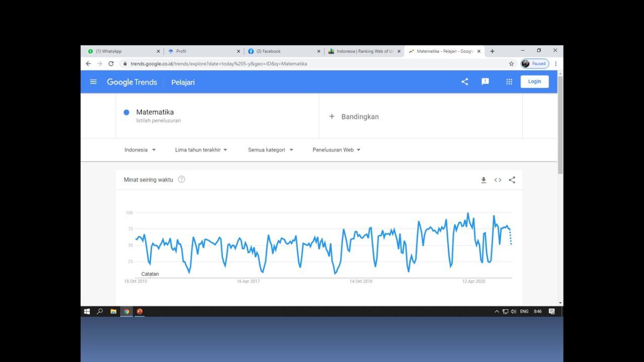Close the Indonesia Ranking Web tab
The image size is (644, 362).
coord(399,51)
